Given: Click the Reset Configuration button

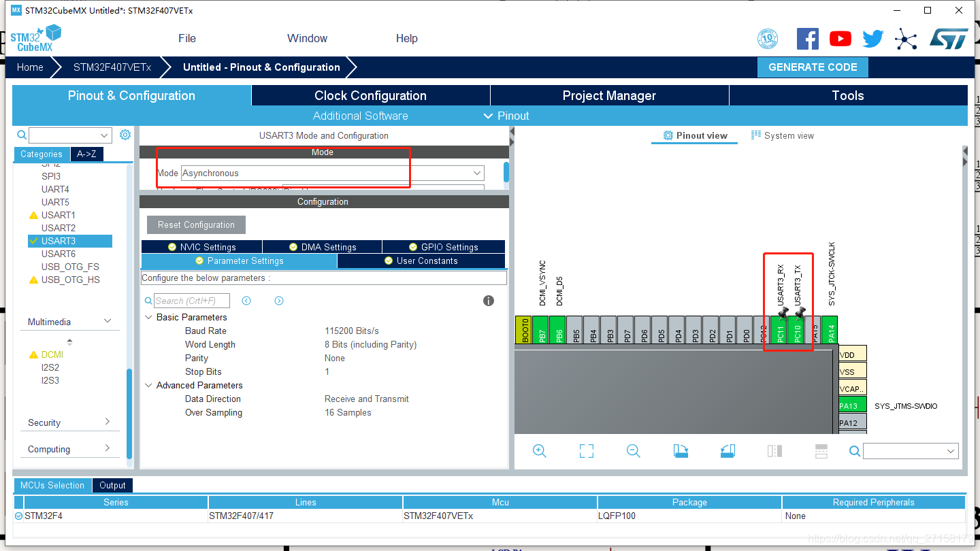Looking at the screenshot, I should pos(196,224).
